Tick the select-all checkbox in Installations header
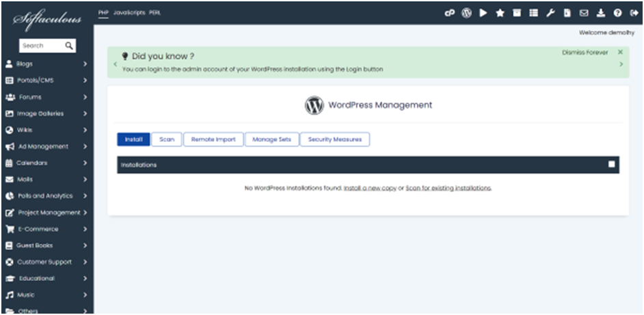The width and height of the screenshot is (644, 315). tap(611, 165)
